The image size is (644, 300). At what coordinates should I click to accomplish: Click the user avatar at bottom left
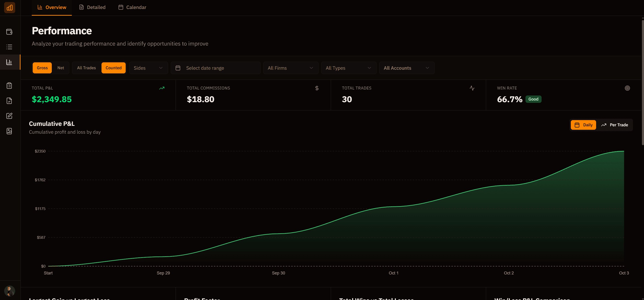(9, 291)
